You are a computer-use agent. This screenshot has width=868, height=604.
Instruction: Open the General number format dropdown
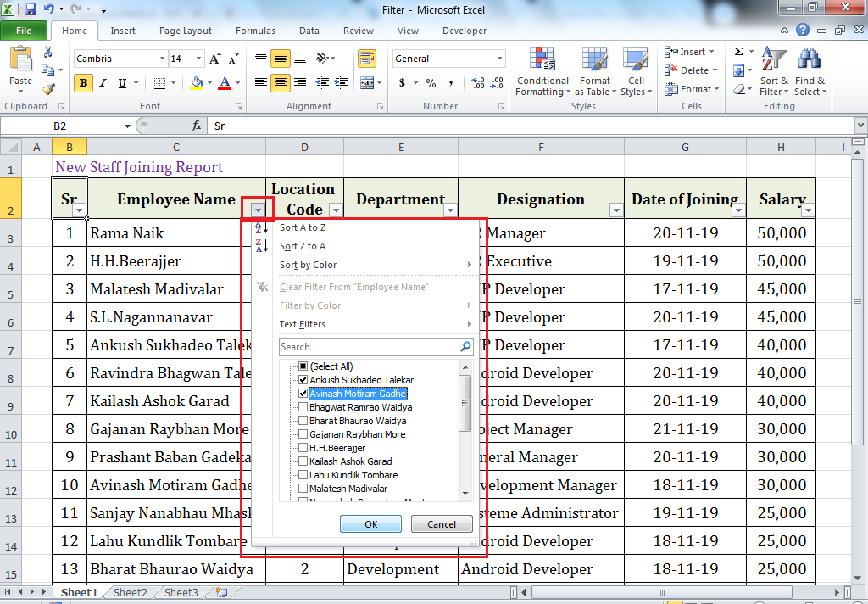click(499, 59)
